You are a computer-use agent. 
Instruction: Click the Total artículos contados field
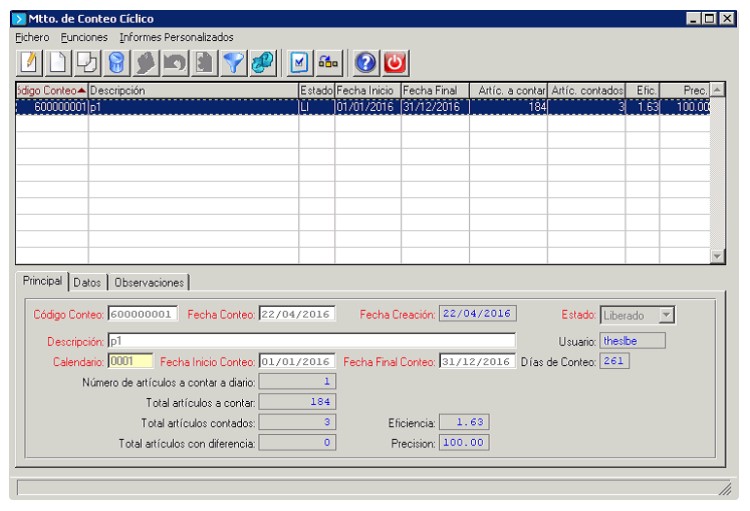pos(297,422)
